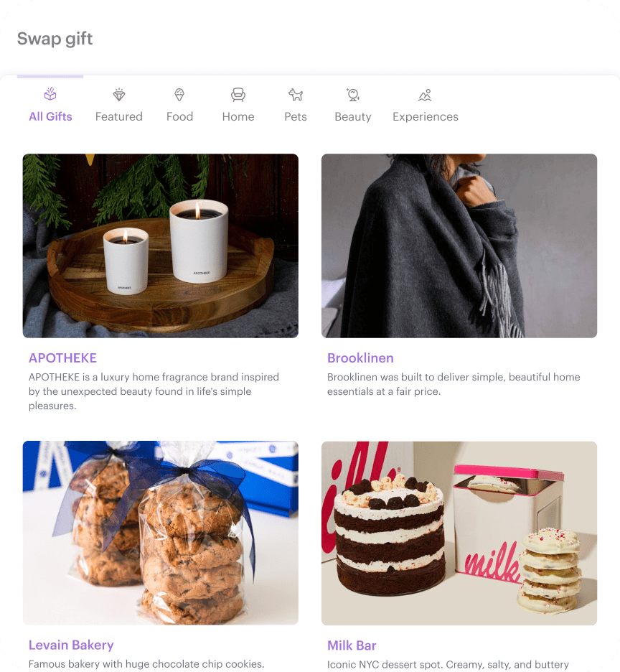Click the Experiences mountain icon
Image resolution: width=620 pixels, height=672 pixels.
click(x=425, y=95)
